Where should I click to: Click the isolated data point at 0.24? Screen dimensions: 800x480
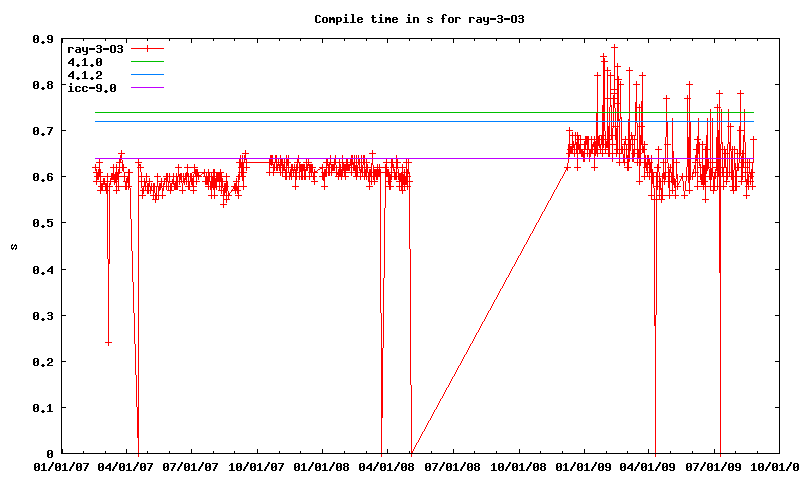[108, 343]
